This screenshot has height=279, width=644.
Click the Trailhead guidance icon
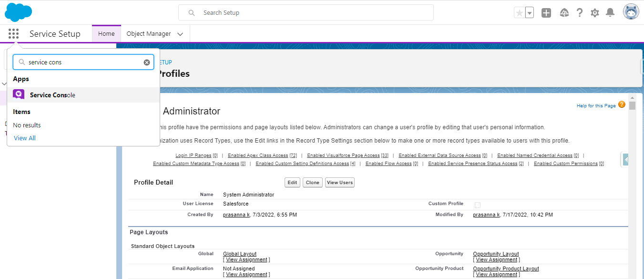(x=564, y=13)
